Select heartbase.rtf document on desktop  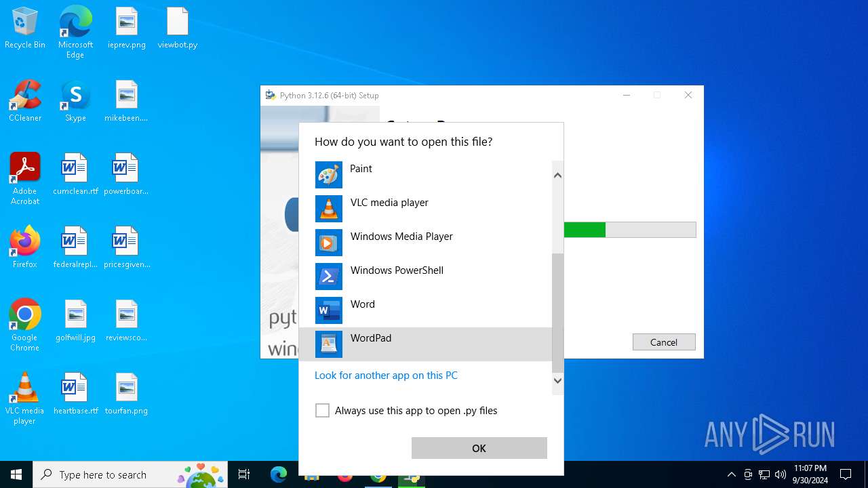point(75,394)
